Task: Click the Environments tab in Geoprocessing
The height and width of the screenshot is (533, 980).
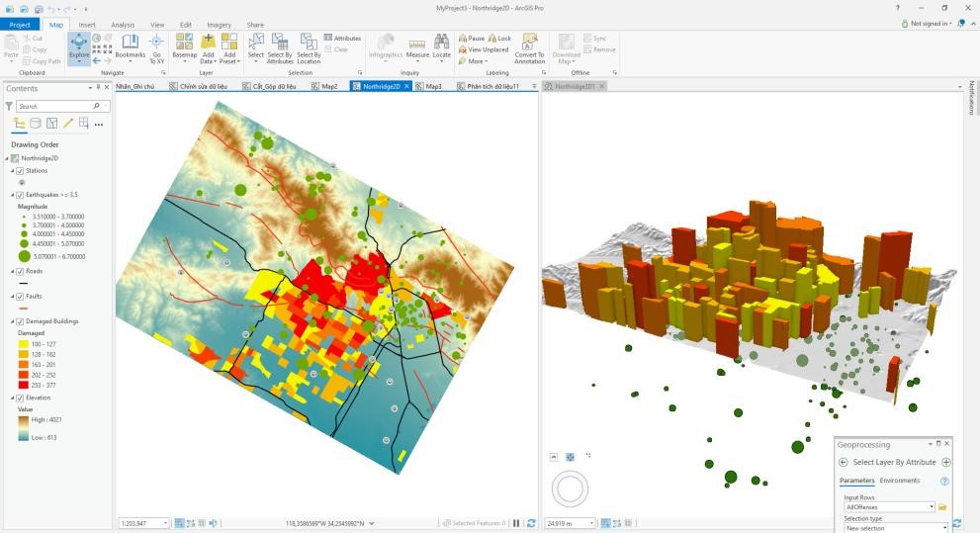Action: coord(899,481)
